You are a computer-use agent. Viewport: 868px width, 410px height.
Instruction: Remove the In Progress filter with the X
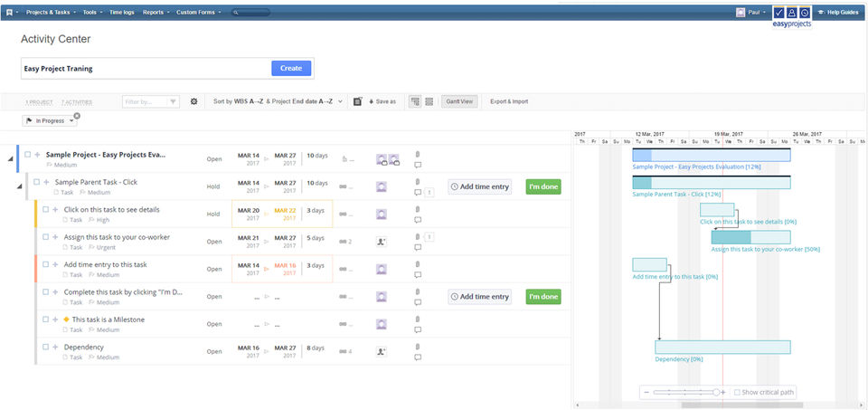coord(77,116)
